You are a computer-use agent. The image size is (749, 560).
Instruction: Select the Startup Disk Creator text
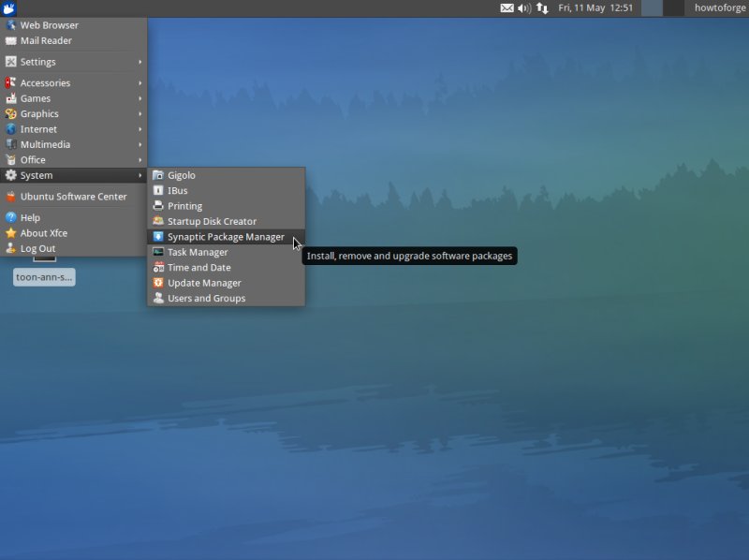[x=213, y=221]
